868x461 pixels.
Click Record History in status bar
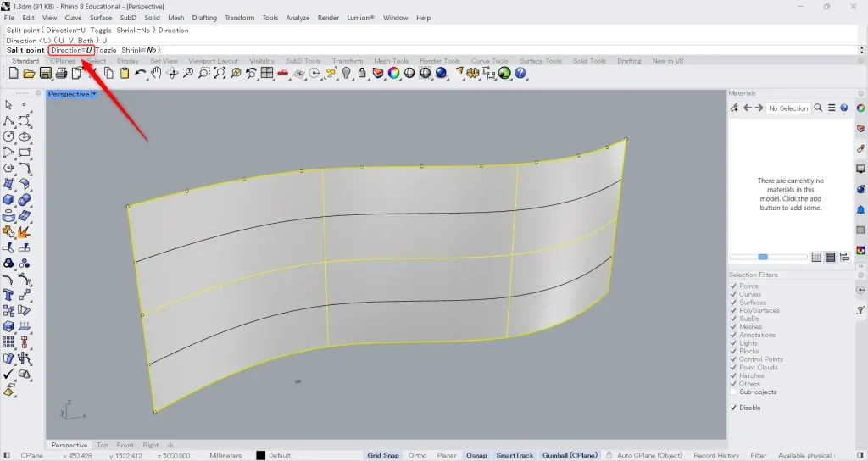click(716, 455)
